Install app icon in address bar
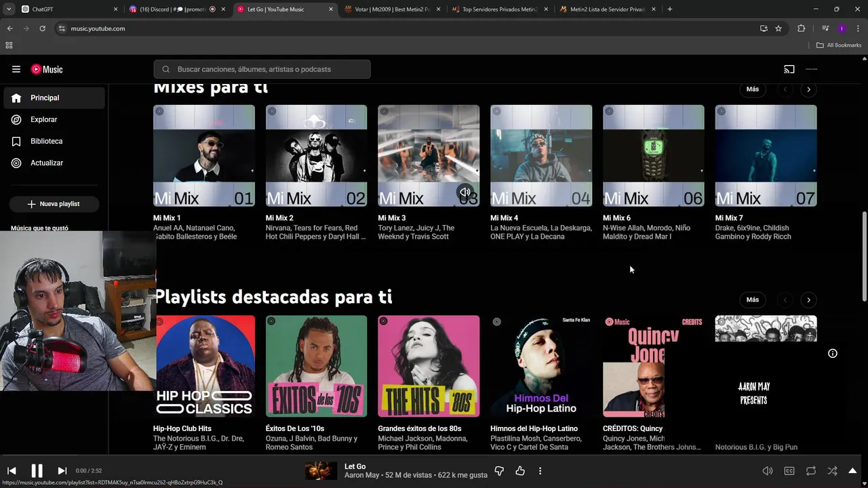This screenshot has width=868, height=488. pyautogui.click(x=764, y=28)
